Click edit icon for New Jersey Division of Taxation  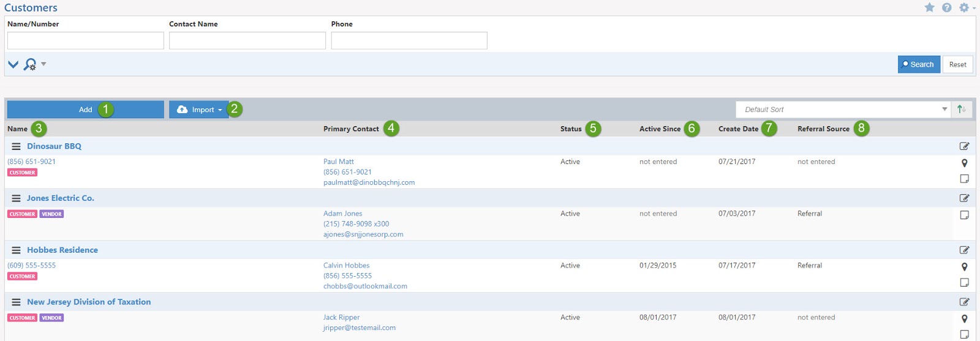coord(964,302)
